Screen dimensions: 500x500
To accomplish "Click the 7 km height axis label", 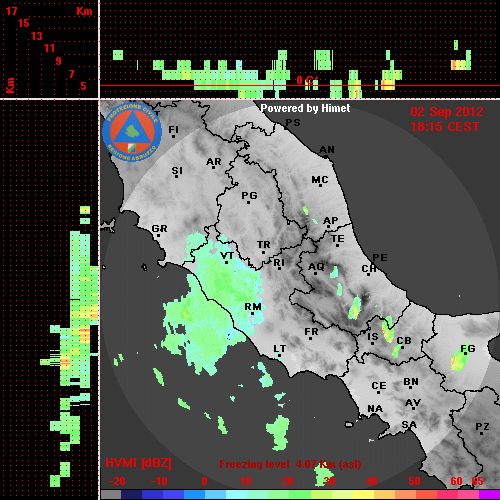I will click(x=71, y=74).
